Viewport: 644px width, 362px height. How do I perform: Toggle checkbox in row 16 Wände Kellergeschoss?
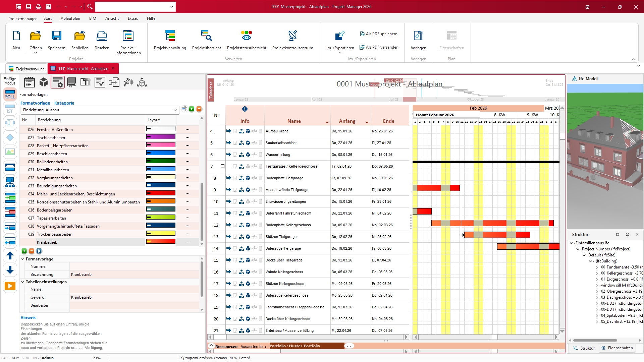[235, 272]
